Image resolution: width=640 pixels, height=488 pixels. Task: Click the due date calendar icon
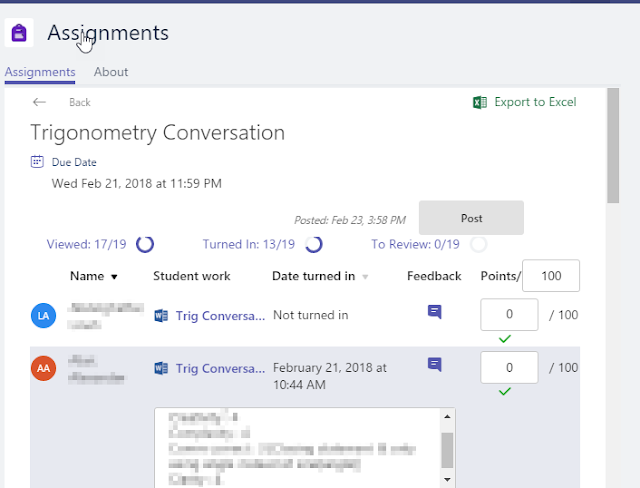pos(37,161)
